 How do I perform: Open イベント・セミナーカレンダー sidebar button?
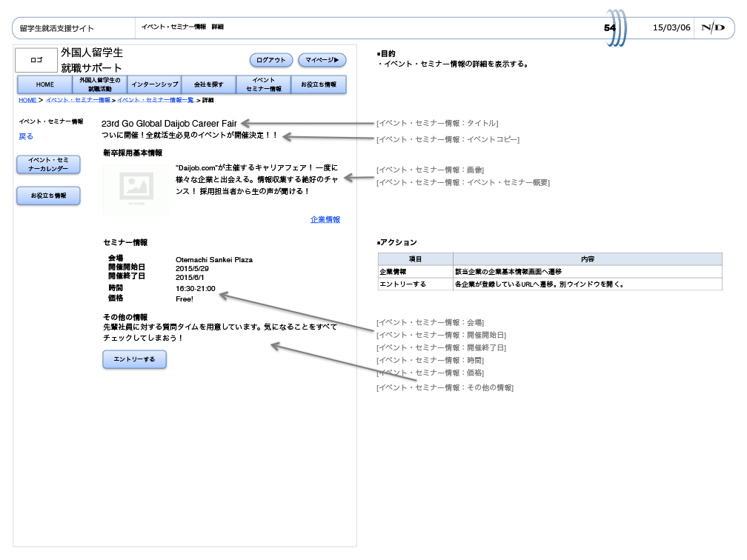(48, 164)
